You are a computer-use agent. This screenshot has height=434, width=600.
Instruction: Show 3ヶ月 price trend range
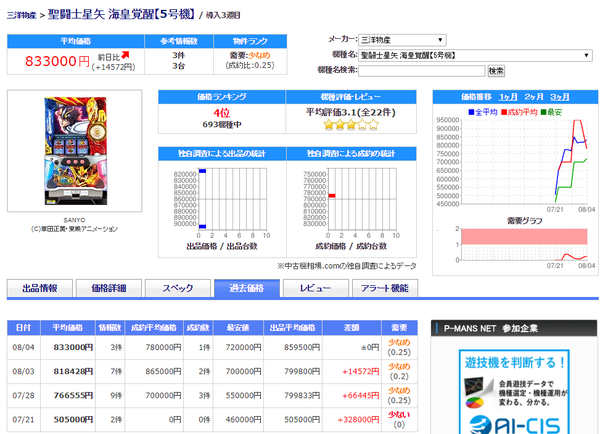click(560, 97)
